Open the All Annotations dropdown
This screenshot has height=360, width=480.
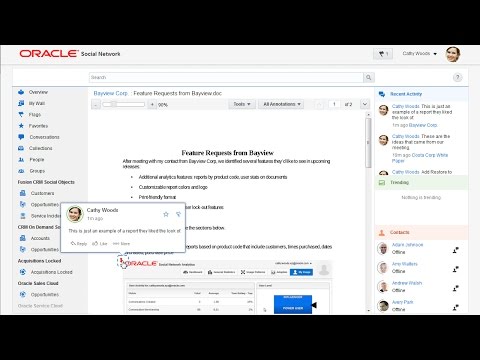[x=281, y=104]
